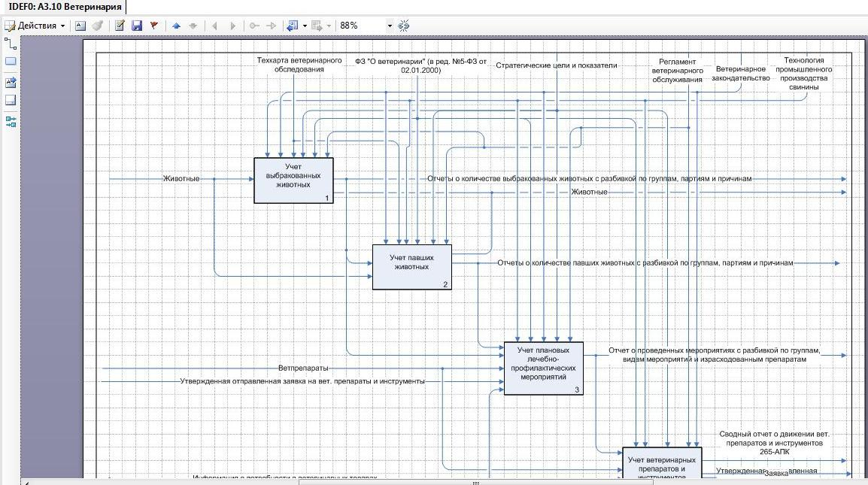Viewport: 868px width, 485px height.
Task: Select the Учет павших животных box
Action: pyautogui.click(x=411, y=266)
